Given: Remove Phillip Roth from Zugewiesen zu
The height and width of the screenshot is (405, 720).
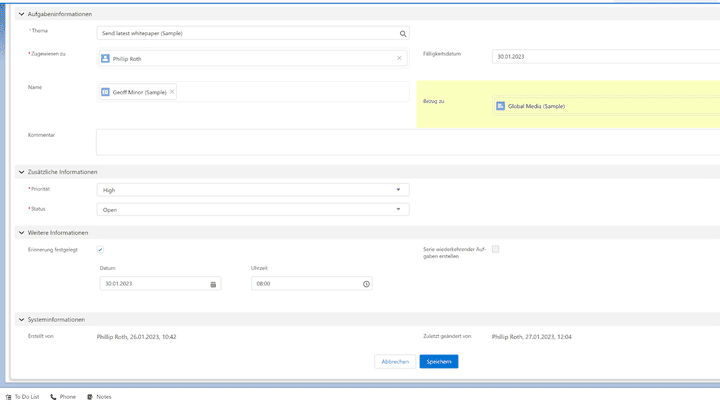Looking at the screenshot, I should click(x=399, y=59).
